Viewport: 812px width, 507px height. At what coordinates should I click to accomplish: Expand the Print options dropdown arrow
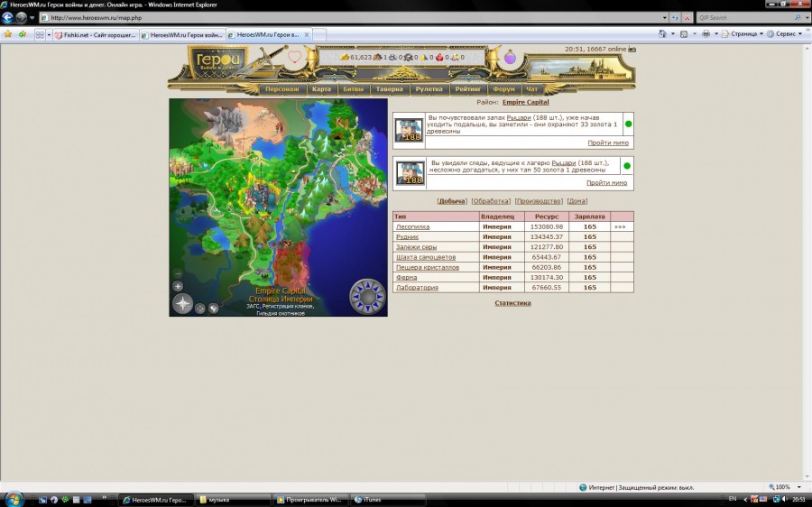[716, 33]
